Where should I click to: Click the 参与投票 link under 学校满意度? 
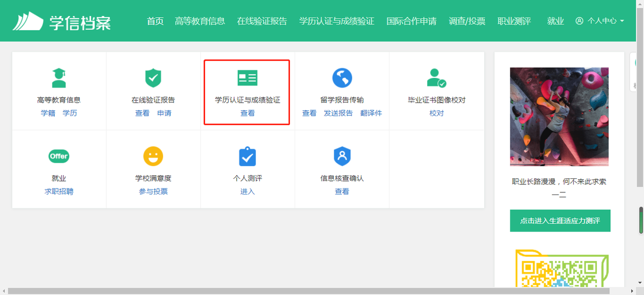(x=153, y=191)
